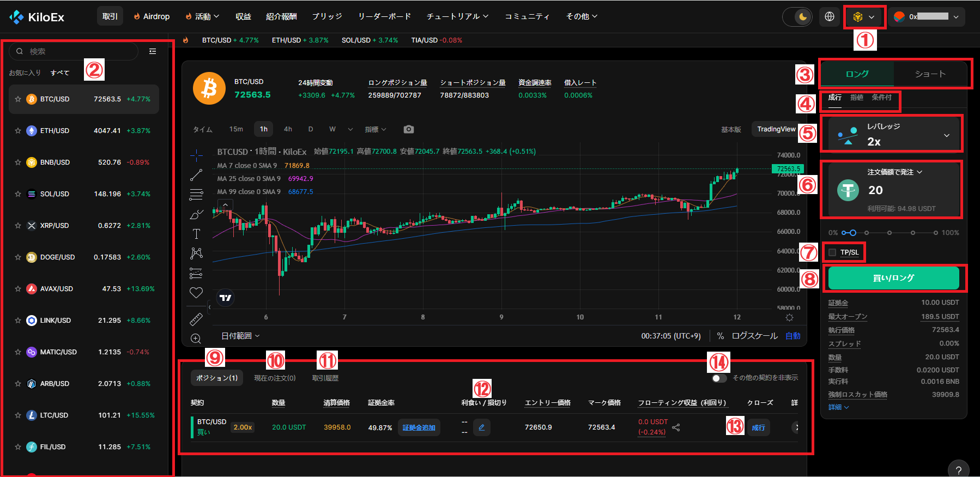This screenshot has width=980, height=477.
Task: Open the リーダーボード menu item
Action: 384,17
